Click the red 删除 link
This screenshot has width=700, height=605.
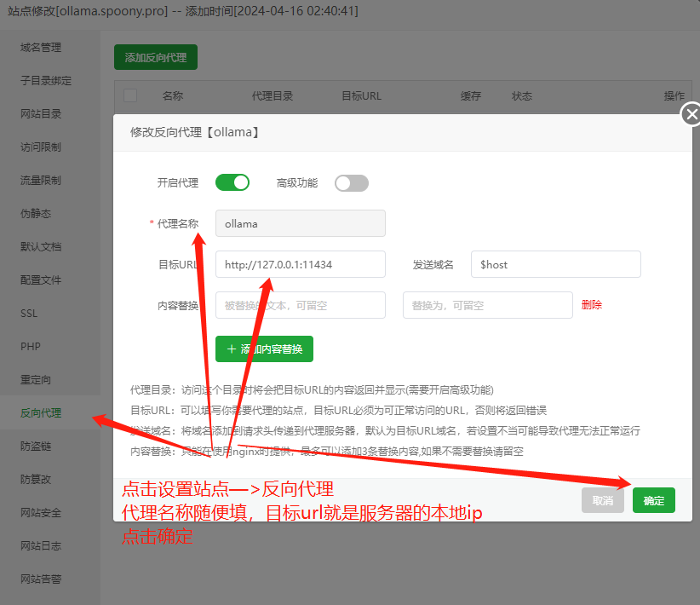(592, 305)
